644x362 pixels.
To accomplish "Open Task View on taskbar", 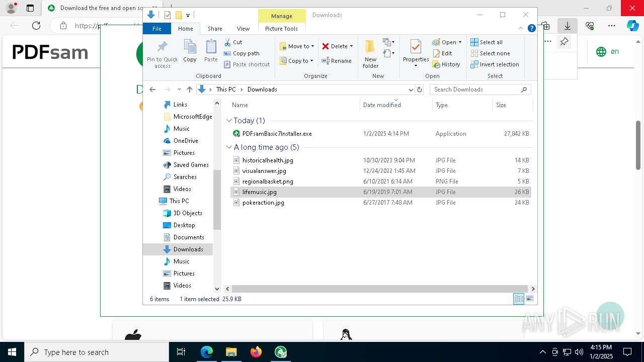I will tap(181, 352).
